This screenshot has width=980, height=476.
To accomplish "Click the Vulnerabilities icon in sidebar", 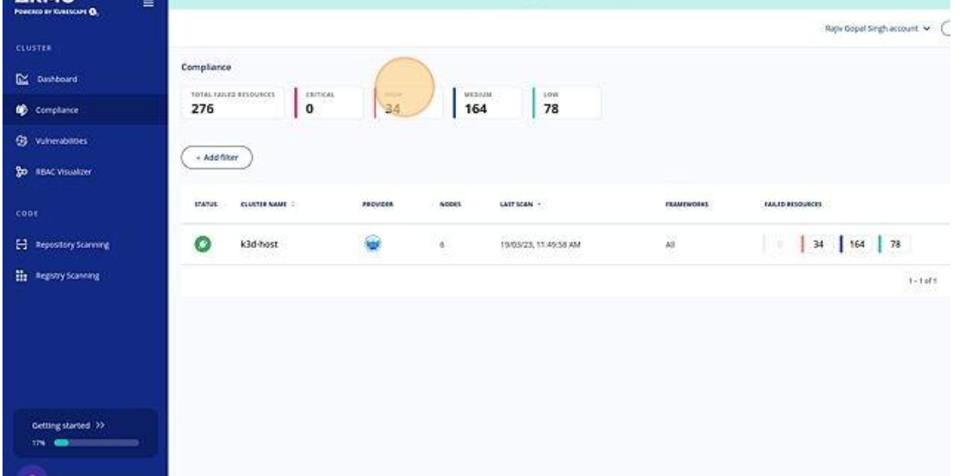I will 23,141.
